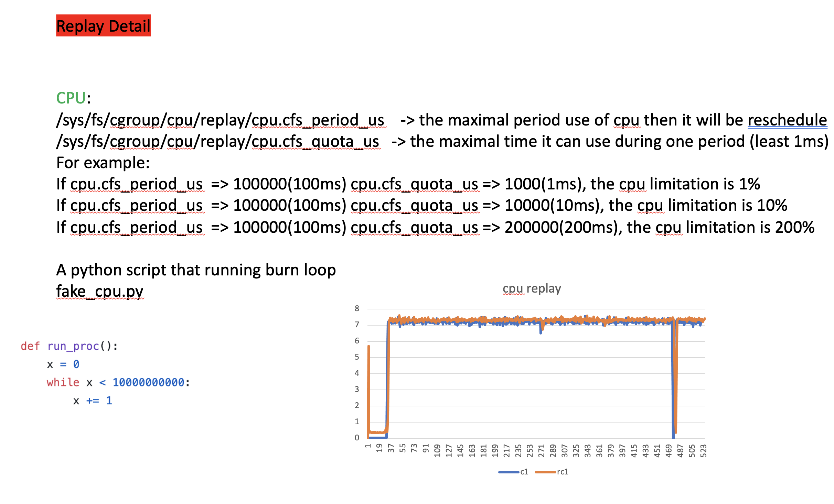Click the 'def run_proc():' code line
Image resolution: width=834 pixels, height=504 pixels.
(69, 346)
